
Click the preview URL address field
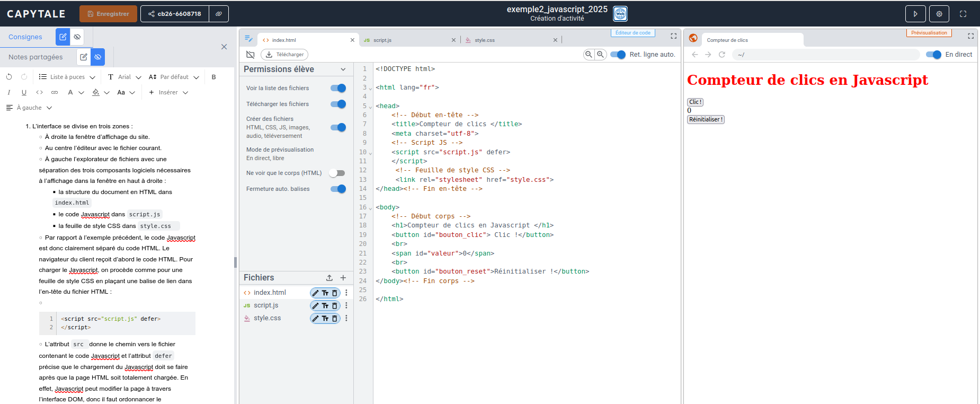[826, 55]
